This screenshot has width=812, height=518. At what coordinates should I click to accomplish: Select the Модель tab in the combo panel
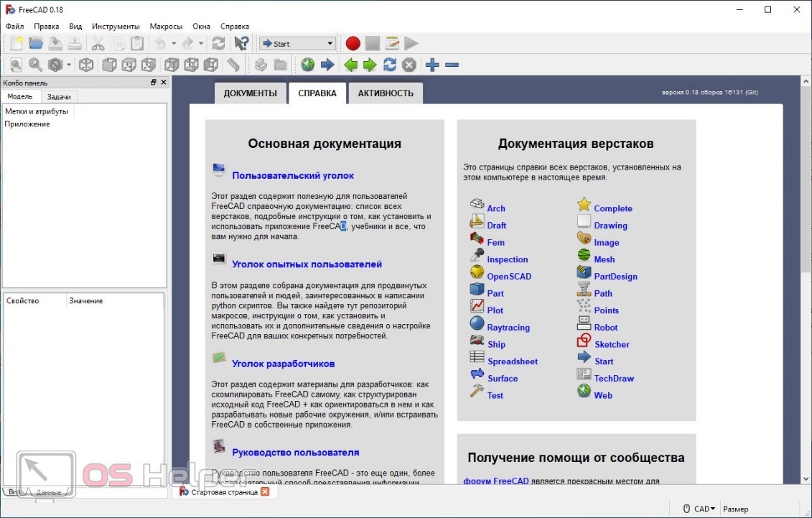(19, 96)
